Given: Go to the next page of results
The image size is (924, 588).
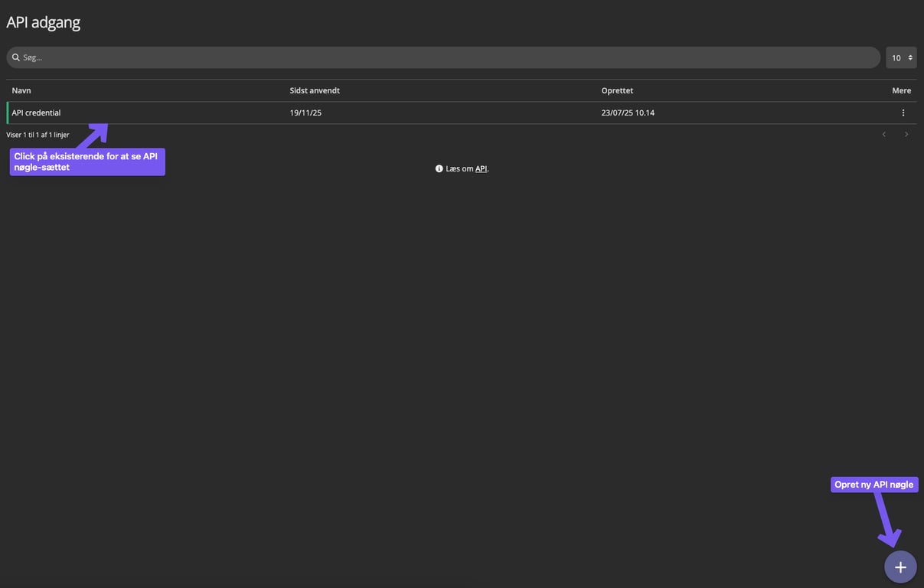Looking at the screenshot, I should coord(906,135).
